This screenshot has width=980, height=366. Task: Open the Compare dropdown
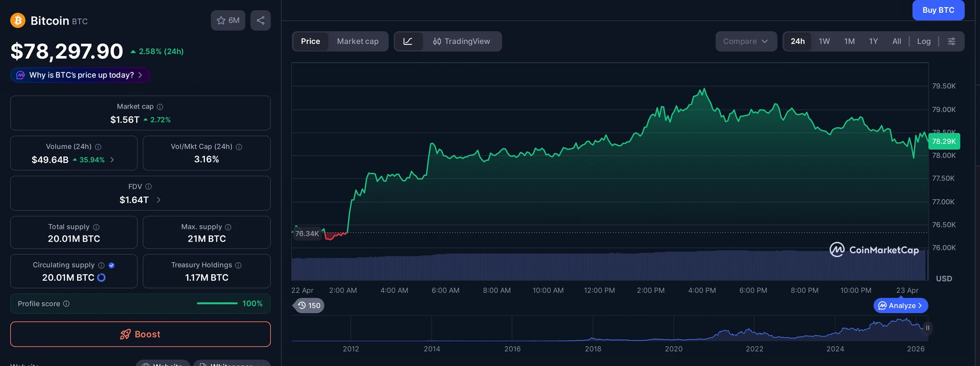746,41
